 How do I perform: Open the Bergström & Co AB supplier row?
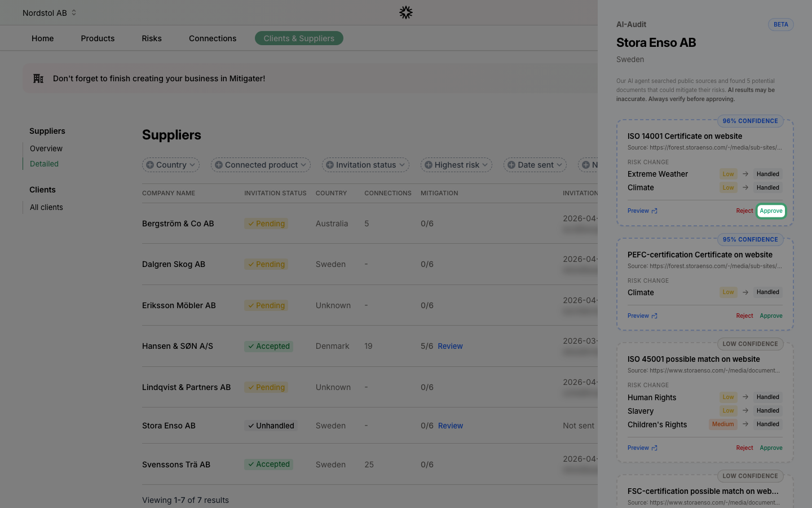(x=370, y=224)
